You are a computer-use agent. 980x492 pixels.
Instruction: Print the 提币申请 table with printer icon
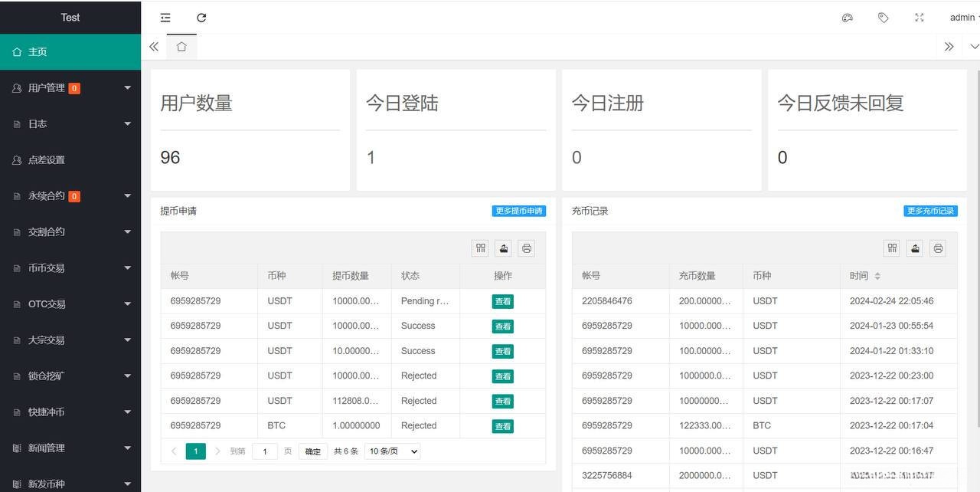(x=526, y=248)
